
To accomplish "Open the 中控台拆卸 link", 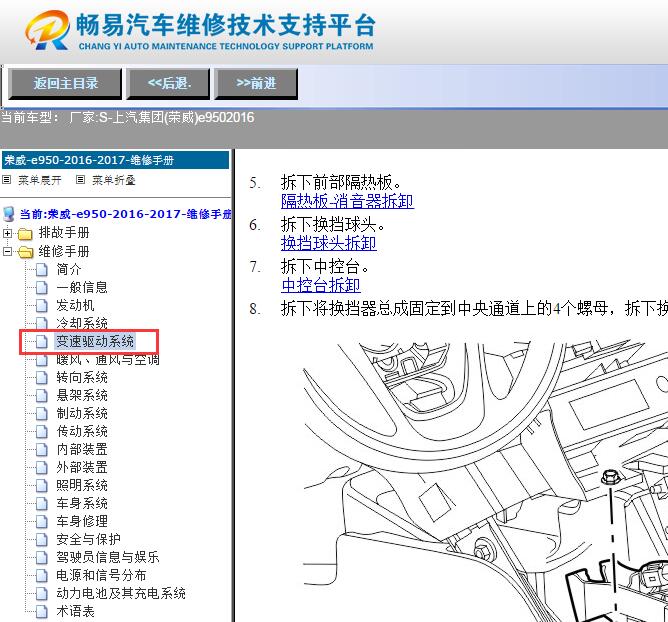I will [x=321, y=285].
